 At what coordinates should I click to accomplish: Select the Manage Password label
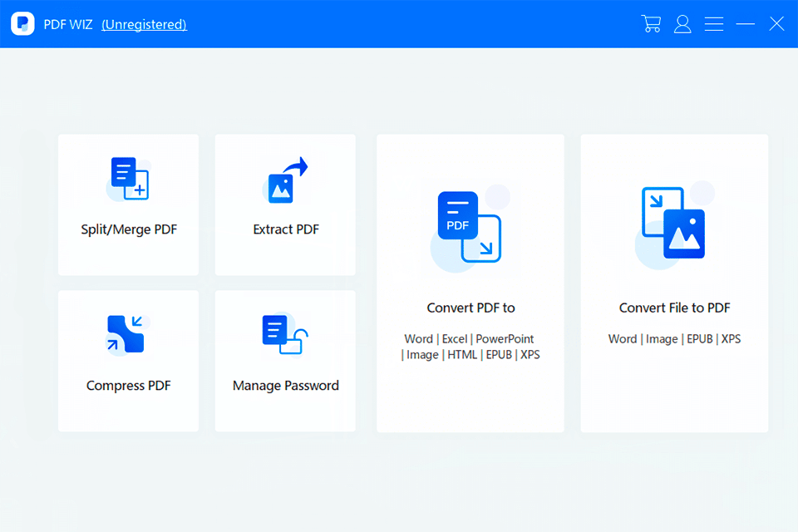285,386
